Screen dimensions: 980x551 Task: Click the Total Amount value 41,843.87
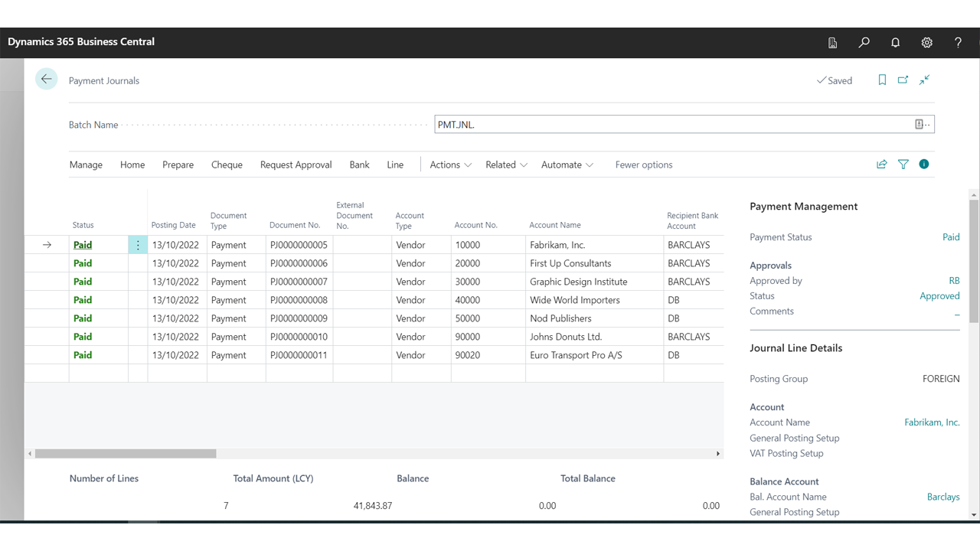pyautogui.click(x=373, y=506)
